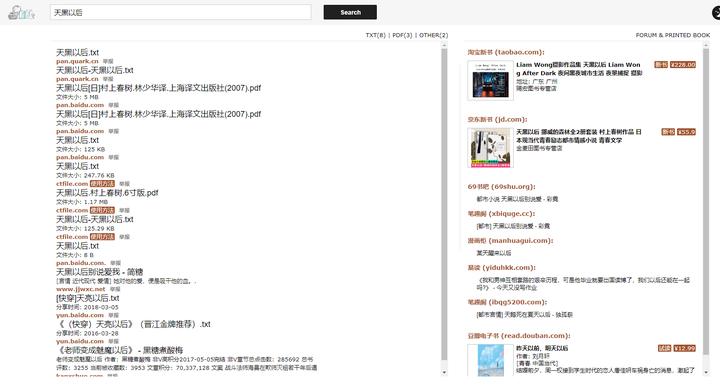
Task: Open the jd.com section heading
Action: click(x=497, y=119)
